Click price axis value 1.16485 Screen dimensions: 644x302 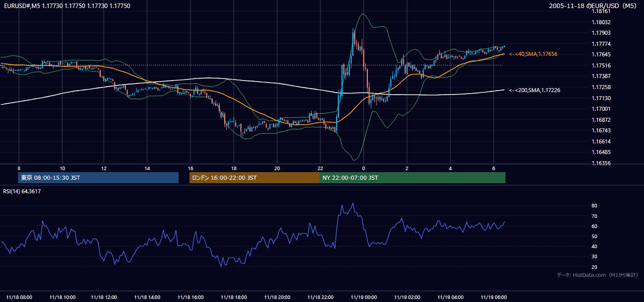[601, 152]
